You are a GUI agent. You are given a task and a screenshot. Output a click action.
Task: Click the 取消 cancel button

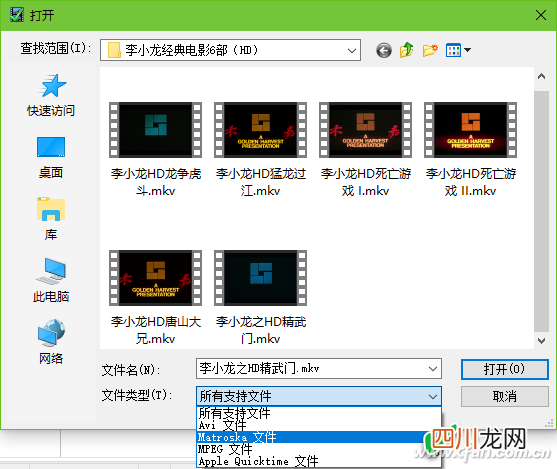[504, 396]
